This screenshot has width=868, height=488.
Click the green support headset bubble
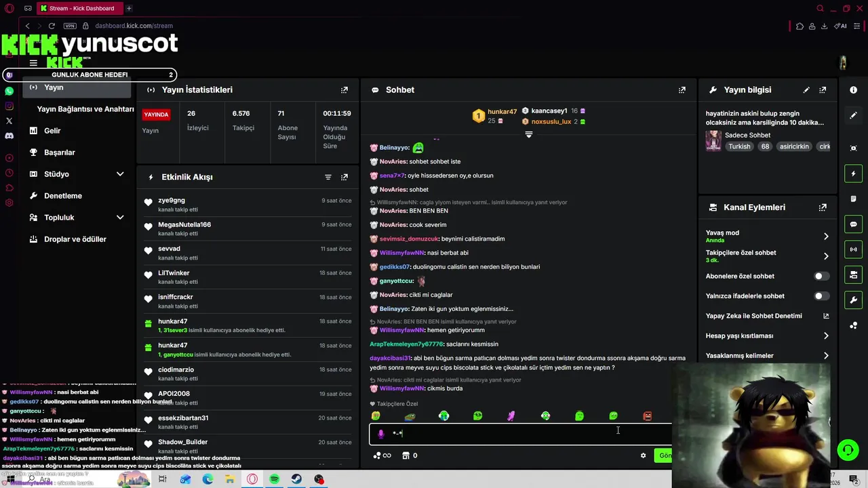point(847,450)
